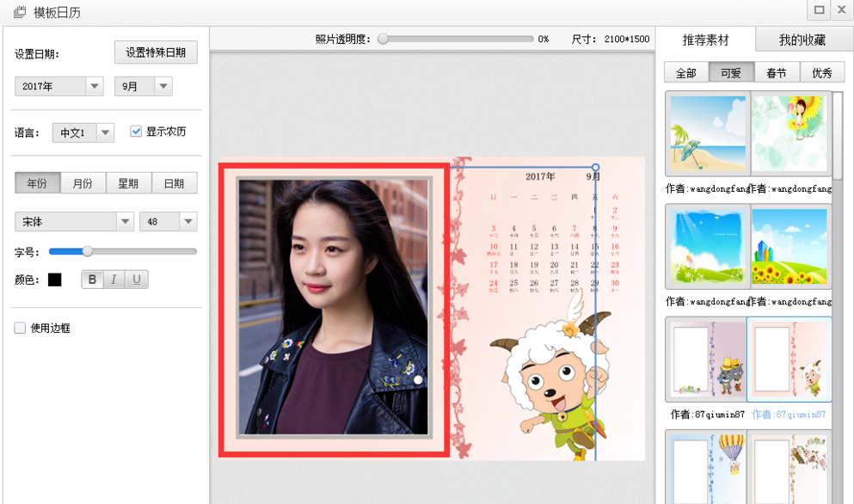Image resolution: width=854 pixels, height=504 pixels.
Task: Toggle bold text formatting
Action: coord(93,280)
